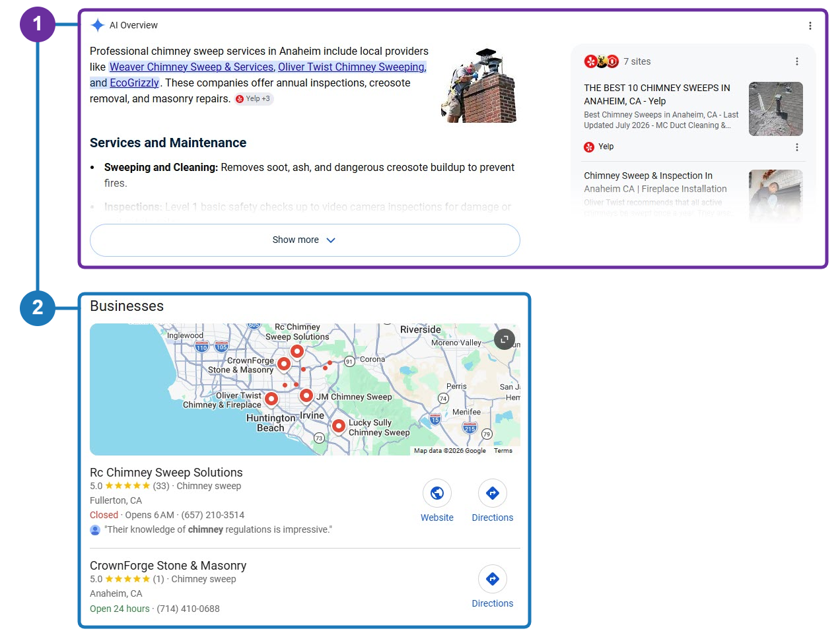Viewport: 840px width, 637px height.
Task: Click the Website globe icon for Rc Chimney
Action: [x=437, y=493]
